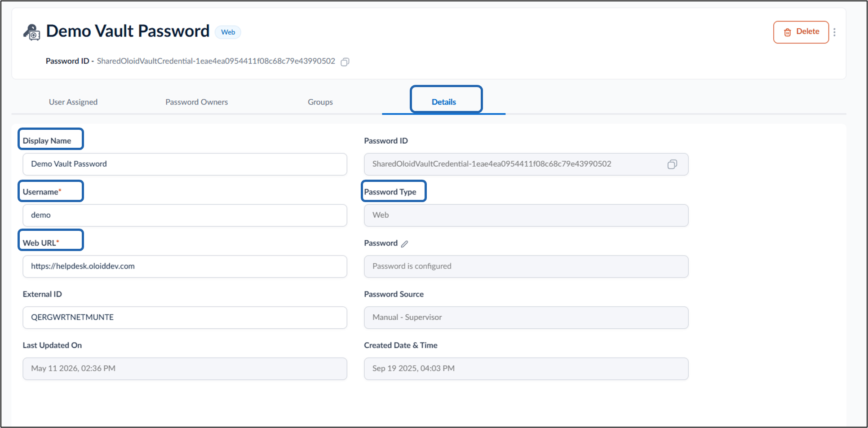Click the 'Created Date & Time' label
Viewport: 868px width, 428px height.
(x=401, y=345)
